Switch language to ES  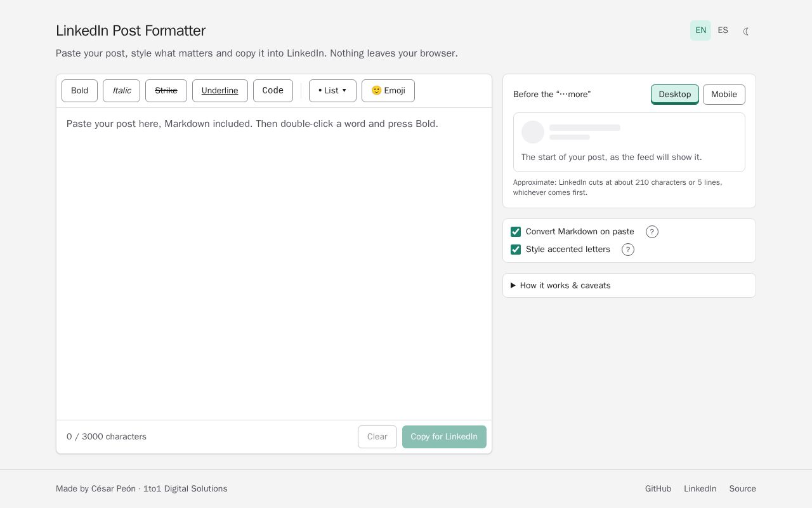(723, 30)
